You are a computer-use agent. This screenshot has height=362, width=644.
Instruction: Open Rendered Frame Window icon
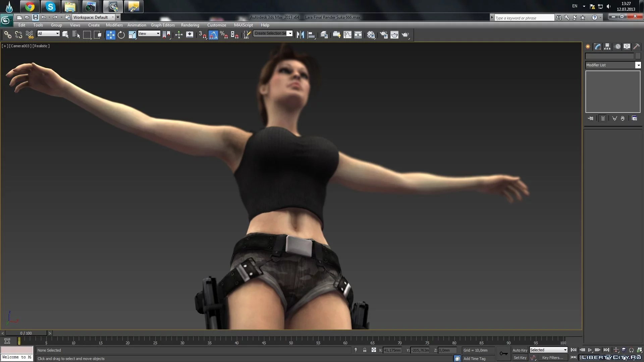point(394,35)
